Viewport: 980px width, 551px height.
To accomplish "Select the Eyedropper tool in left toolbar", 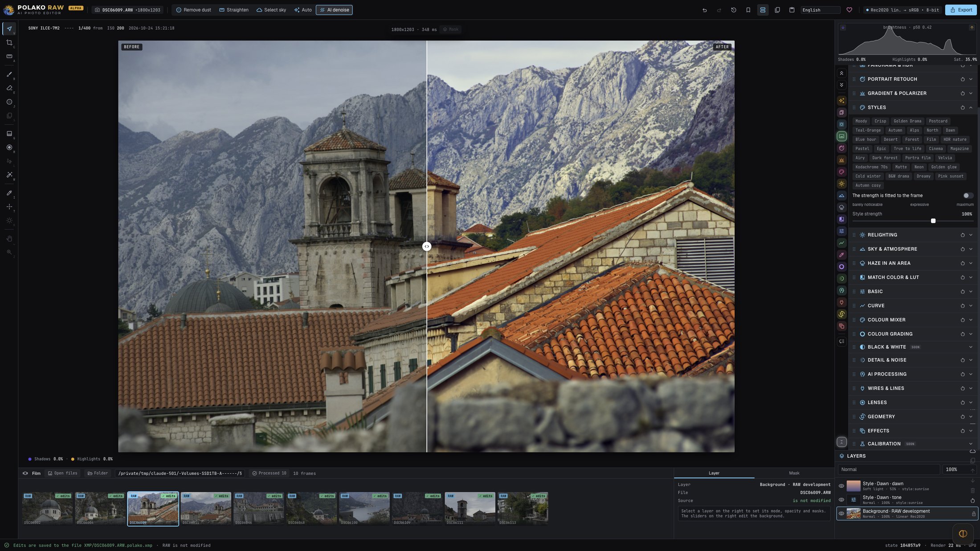I will [x=9, y=193].
